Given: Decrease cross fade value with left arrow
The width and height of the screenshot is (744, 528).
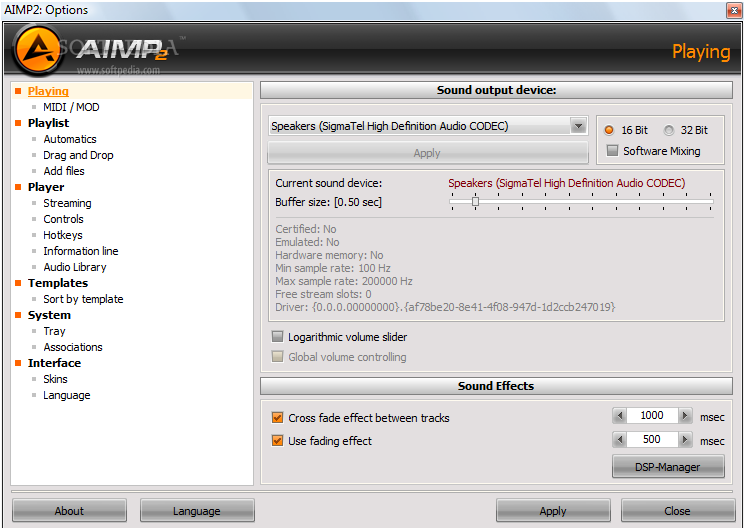Looking at the screenshot, I should [x=620, y=416].
